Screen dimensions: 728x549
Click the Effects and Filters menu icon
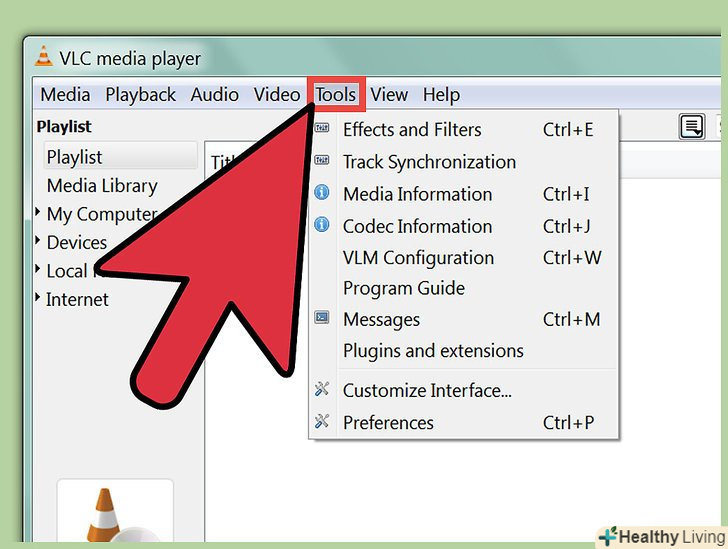coord(322,128)
